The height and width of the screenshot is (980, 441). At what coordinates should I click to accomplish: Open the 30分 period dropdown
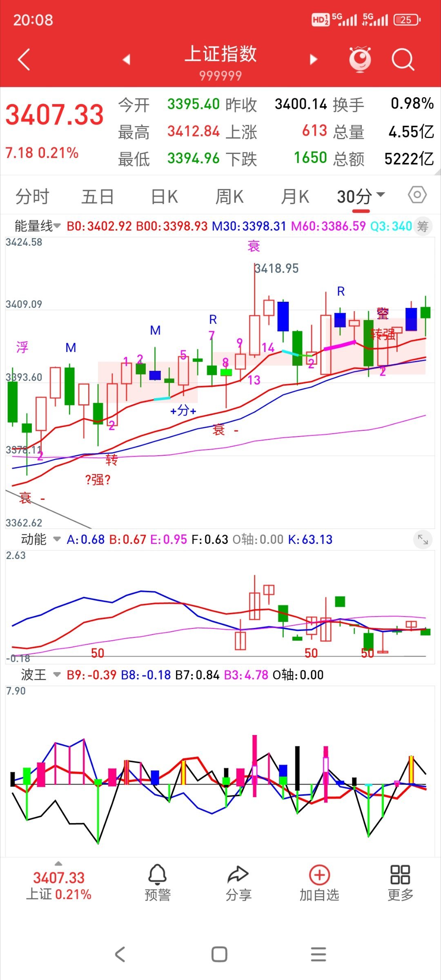click(x=361, y=196)
